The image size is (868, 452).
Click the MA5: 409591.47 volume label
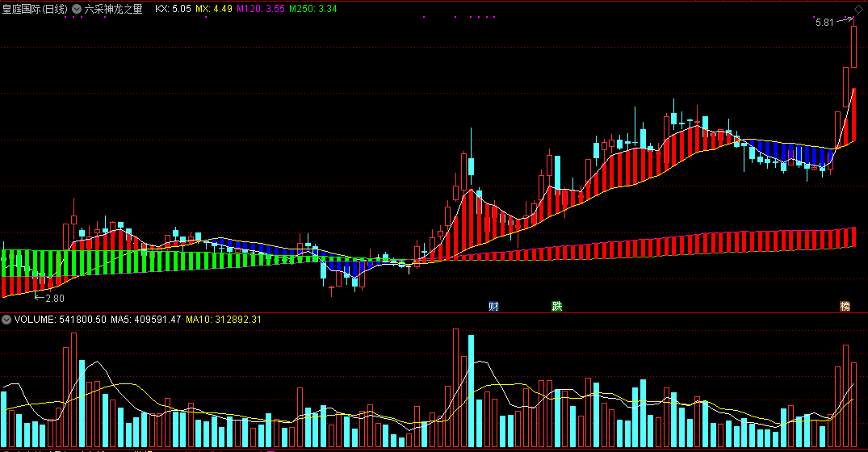point(146,319)
